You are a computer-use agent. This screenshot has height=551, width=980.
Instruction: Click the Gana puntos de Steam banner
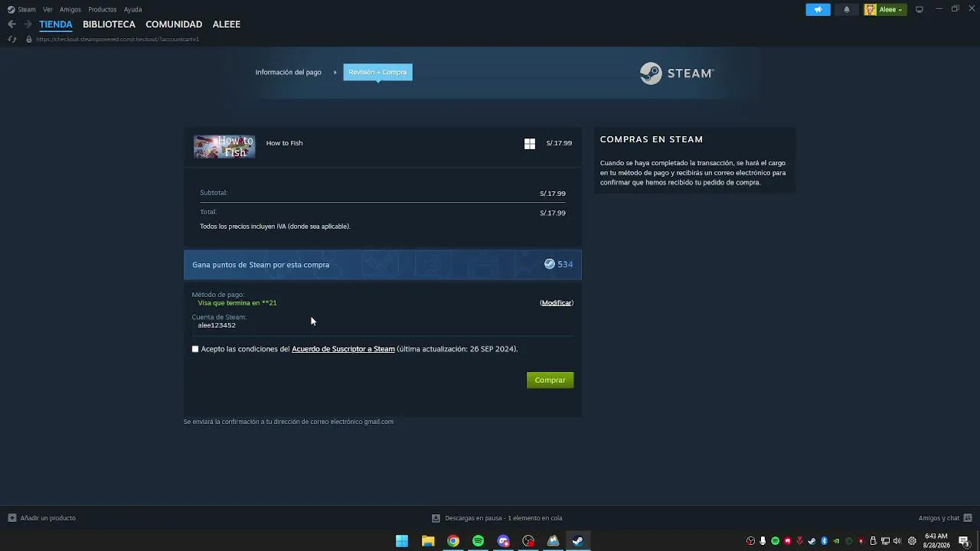click(383, 265)
